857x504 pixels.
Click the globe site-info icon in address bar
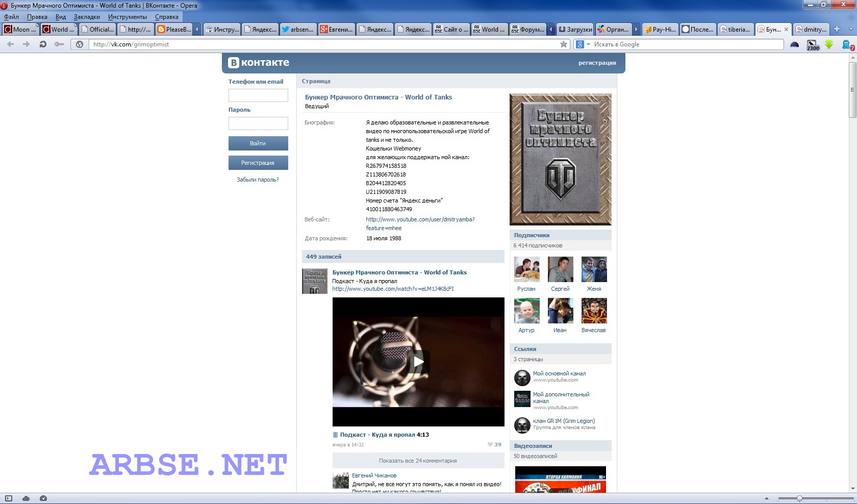click(x=80, y=44)
